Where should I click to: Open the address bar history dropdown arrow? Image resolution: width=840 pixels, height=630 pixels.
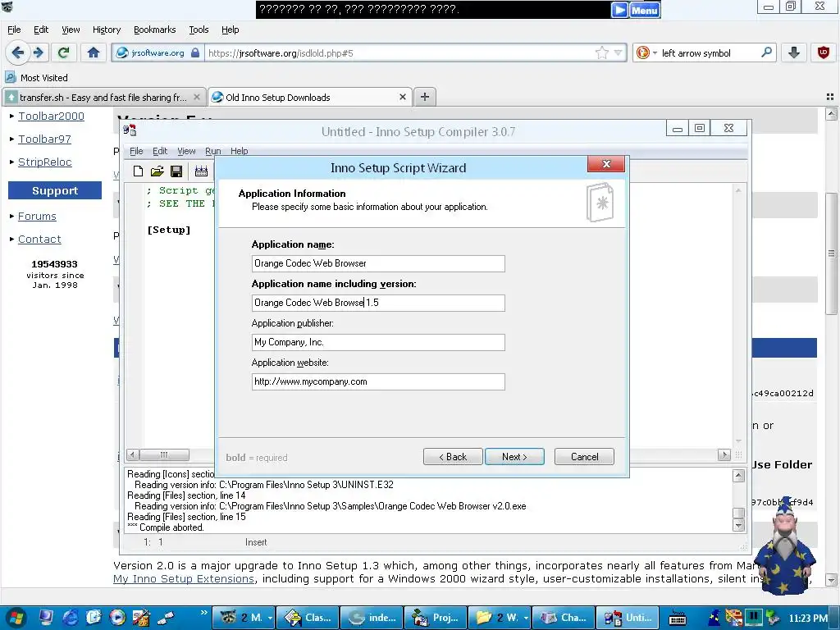[x=619, y=52]
